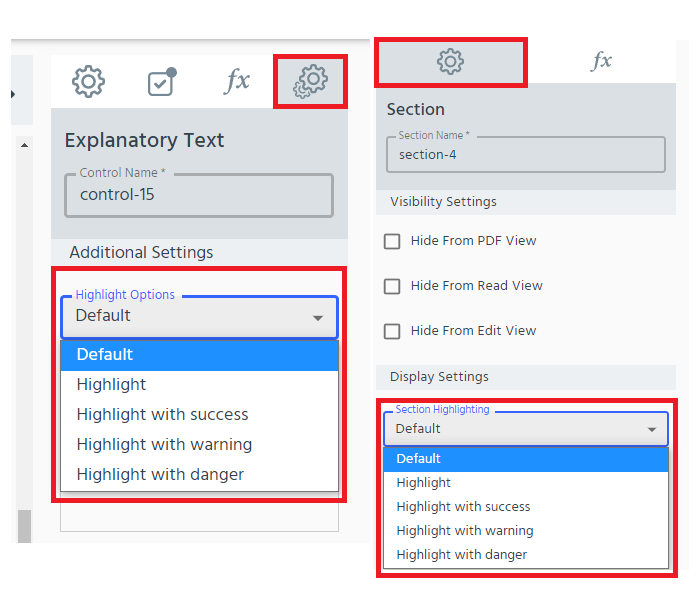The width and height of the screenshot is (696, 612).
Task: Click the Control Name input field
Action: (x=199, y=195)
